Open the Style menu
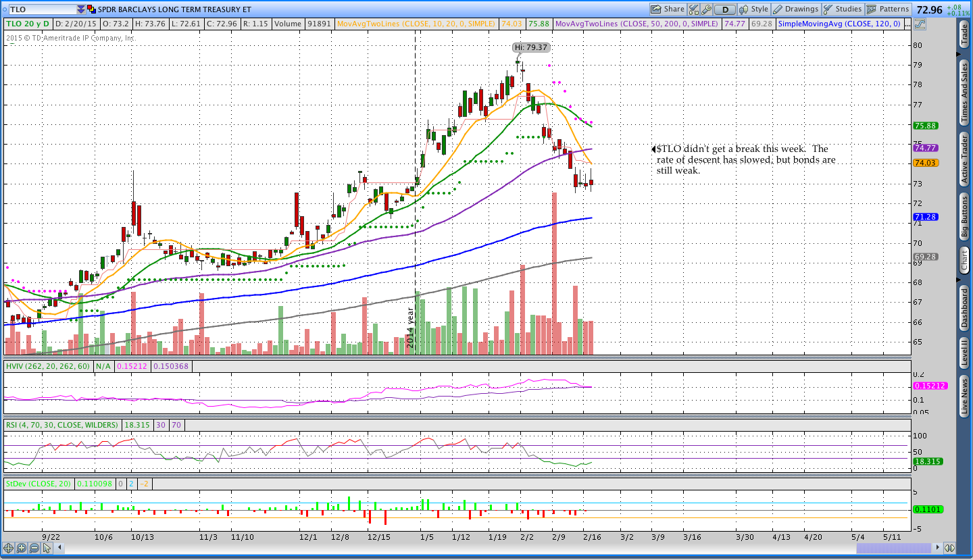The width and height of the screenshot is (973, 560). [754, 9]
